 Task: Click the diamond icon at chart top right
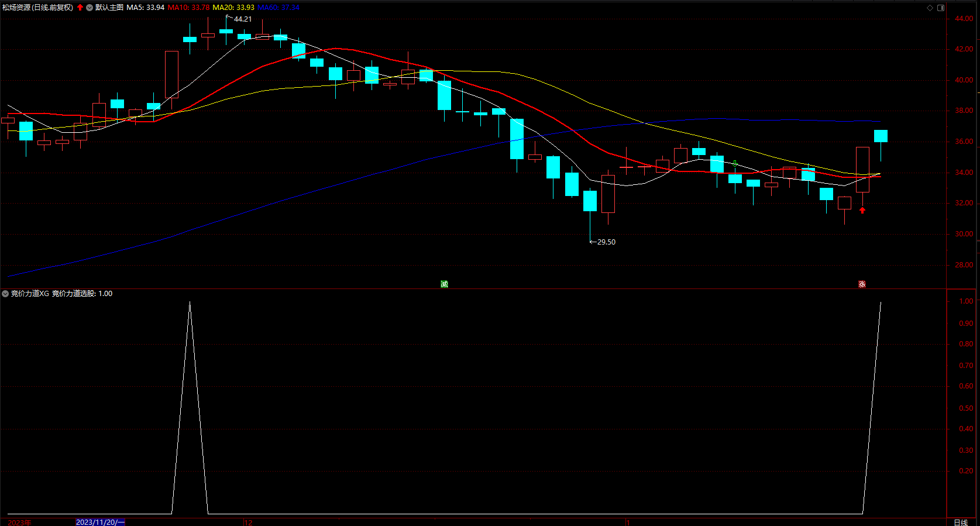click(x=930, y=8)
